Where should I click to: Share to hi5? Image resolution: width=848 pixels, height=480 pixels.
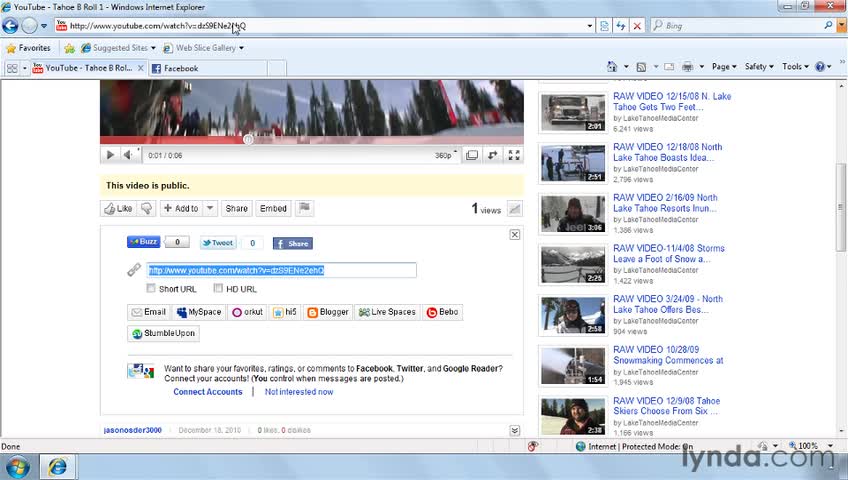pos(284,312)
